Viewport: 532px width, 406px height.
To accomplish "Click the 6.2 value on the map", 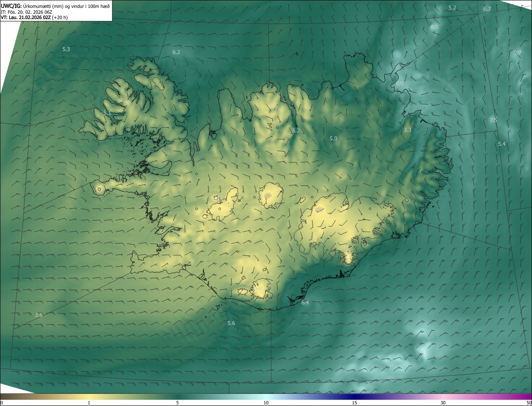I will 176,52.
